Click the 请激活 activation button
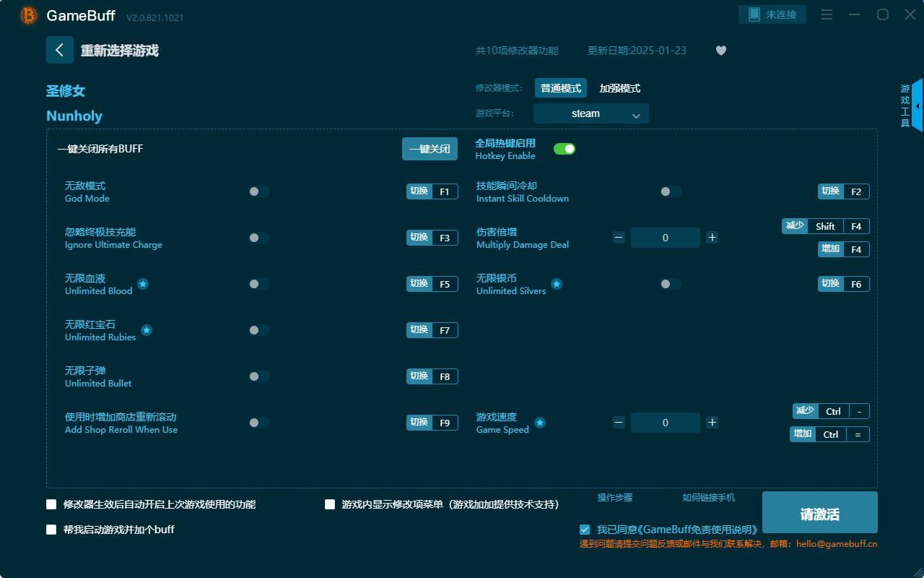 click(819, 512)
